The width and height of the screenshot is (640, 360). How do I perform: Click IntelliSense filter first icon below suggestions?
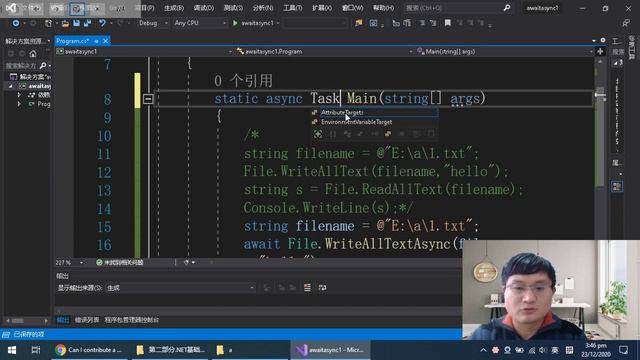318,134
